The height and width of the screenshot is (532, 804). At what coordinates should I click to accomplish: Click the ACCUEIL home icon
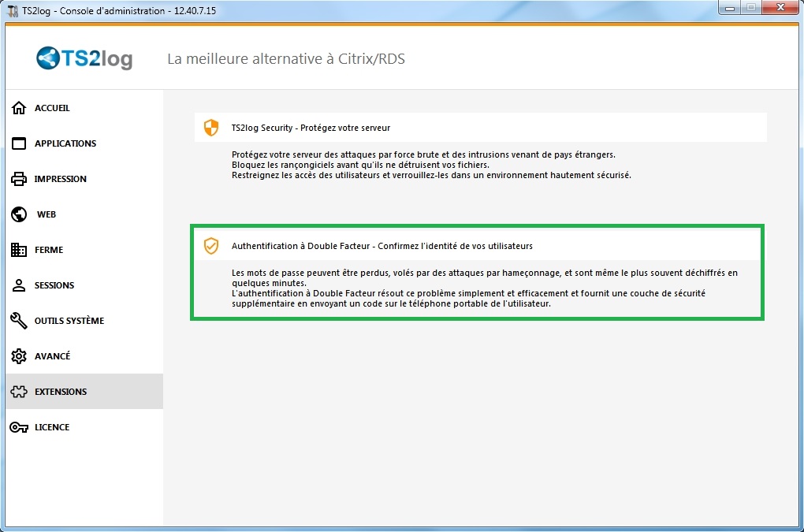pyautogui.click(x=19, y=108)
